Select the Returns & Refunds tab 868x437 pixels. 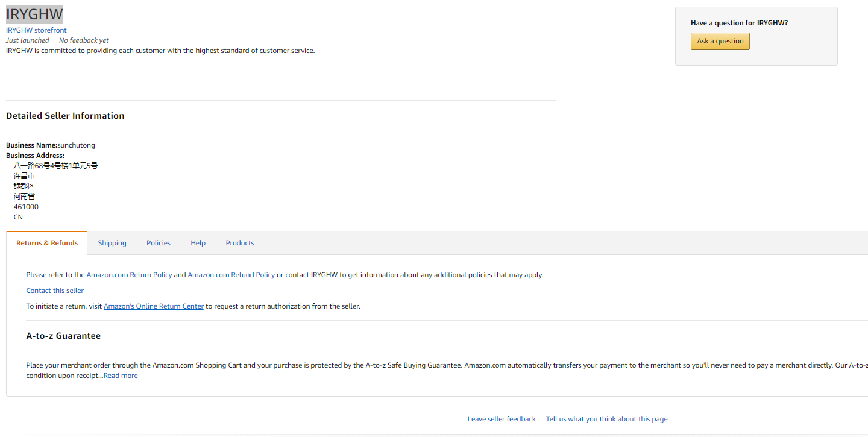[x=47, y=243]
